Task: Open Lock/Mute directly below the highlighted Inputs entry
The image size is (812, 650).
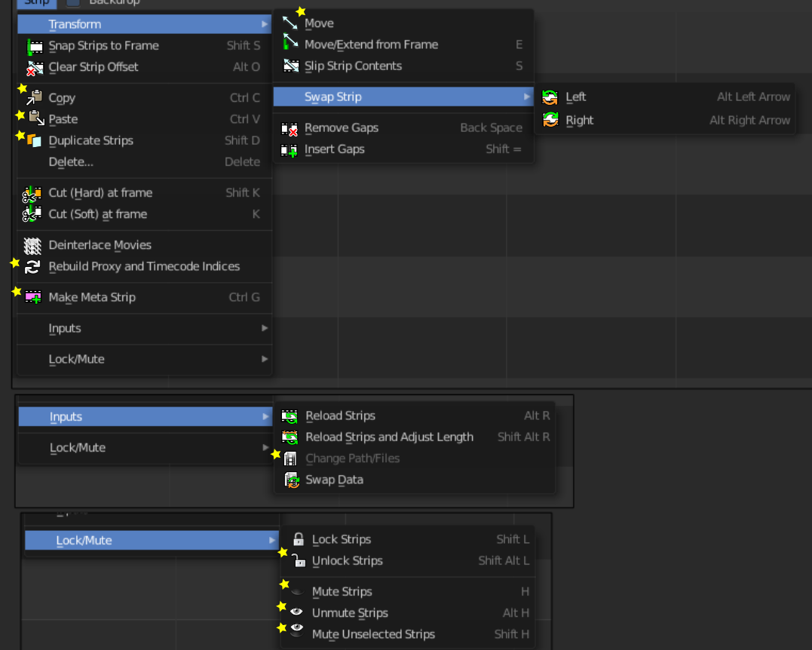Action: pos(145,447)
